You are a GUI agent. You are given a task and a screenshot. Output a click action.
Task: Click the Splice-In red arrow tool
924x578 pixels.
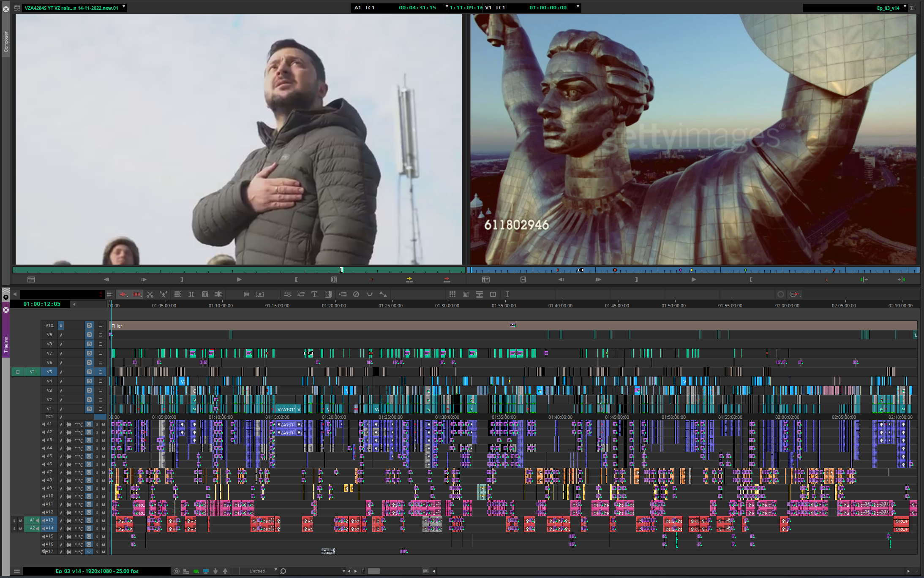point(123,294)
